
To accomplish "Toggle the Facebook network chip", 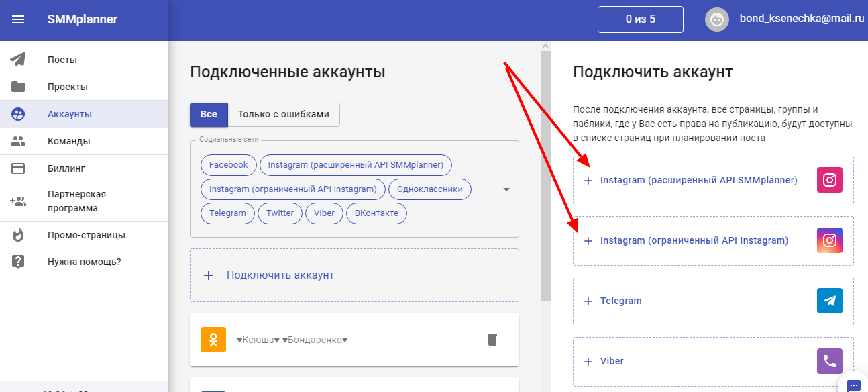I will (228, 165).
